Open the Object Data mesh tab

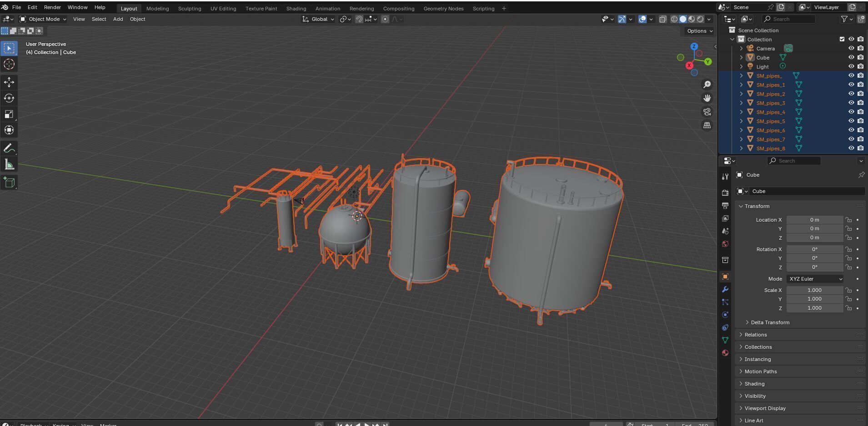[x=725, y=340]
